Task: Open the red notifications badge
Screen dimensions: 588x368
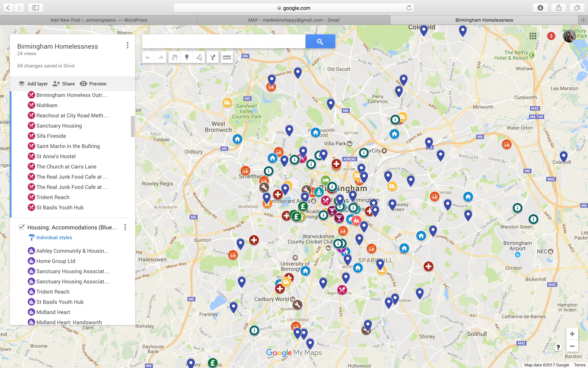Action: click(x=551, y=36)
